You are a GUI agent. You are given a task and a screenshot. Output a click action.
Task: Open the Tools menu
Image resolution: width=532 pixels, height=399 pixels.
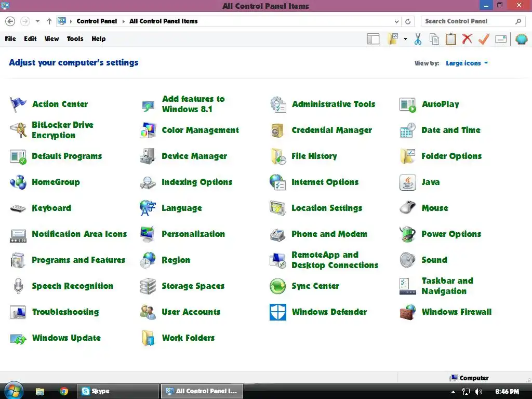click(75, 38)
